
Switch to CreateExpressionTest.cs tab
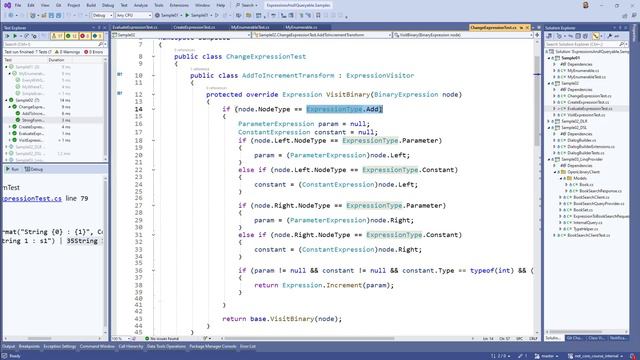pyautogui.click(x=194, y=27)
